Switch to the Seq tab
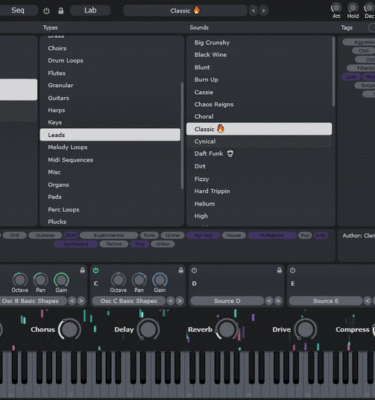Screen dimensions: 375x400 coord(18,10)
